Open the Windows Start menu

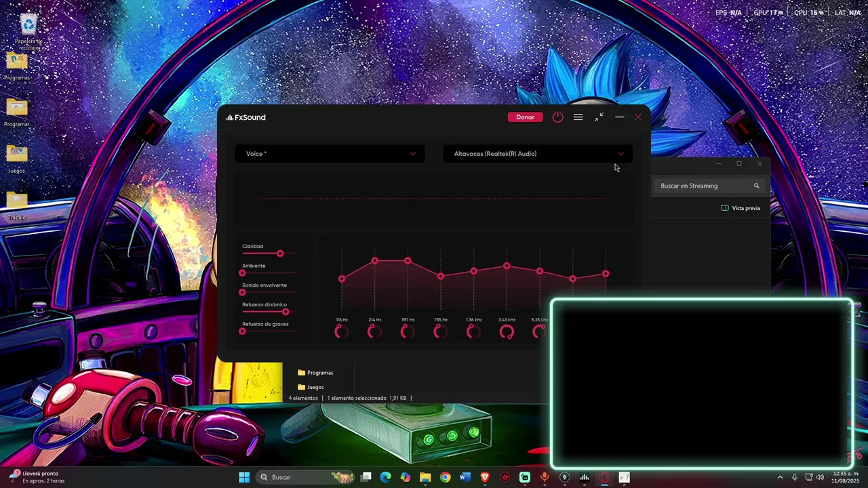tap(244, 477)
